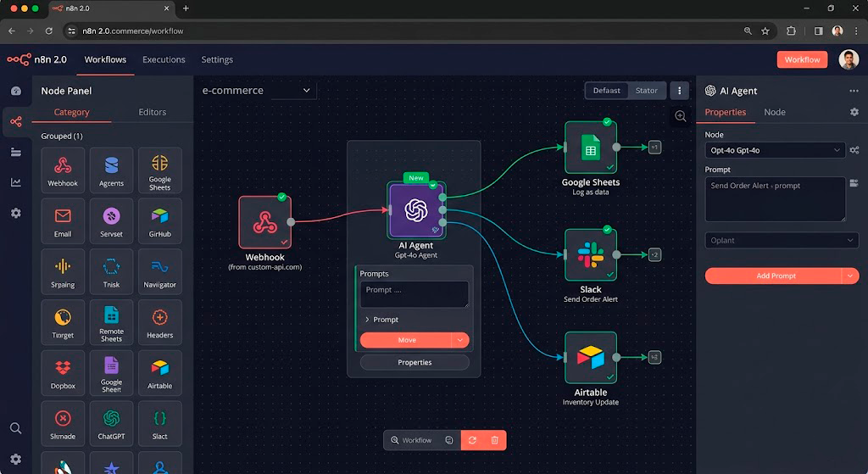Click Workflow search button in bottom toolbar
This screenshot has width=868, height=474.
[412, 440]
